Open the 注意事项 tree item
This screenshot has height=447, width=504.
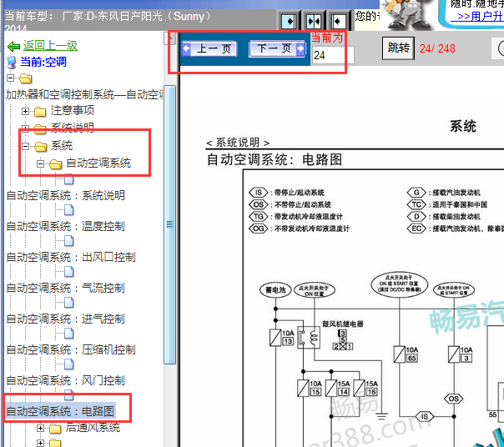[x=73, y=111]
